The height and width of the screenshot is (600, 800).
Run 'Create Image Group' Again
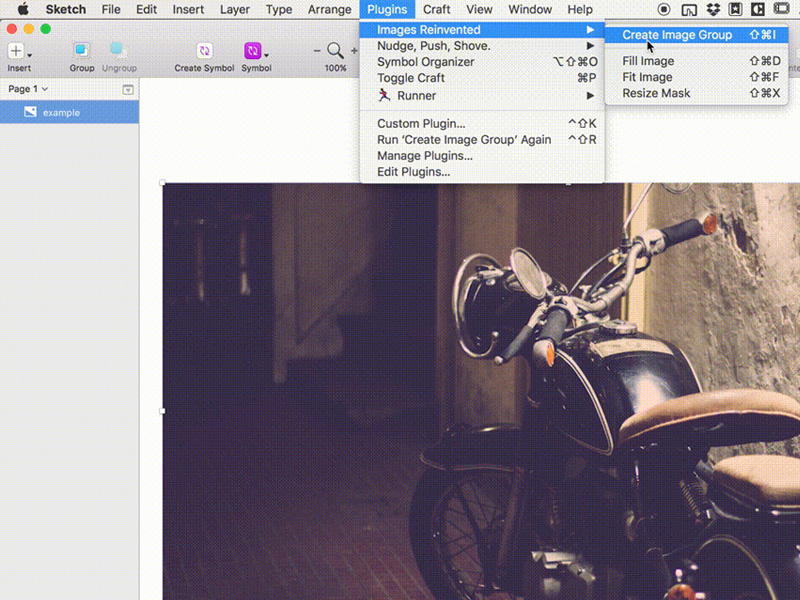[482, 140]
